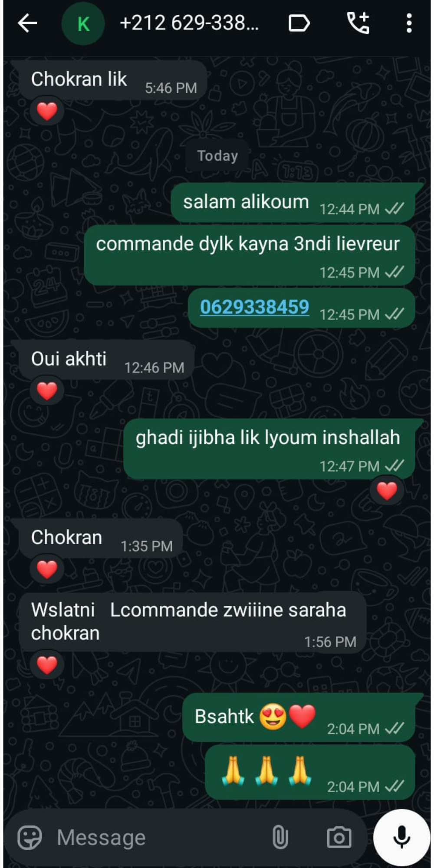
Task: Open contact info via +212 629-338 title
Action: click(189, 23)
